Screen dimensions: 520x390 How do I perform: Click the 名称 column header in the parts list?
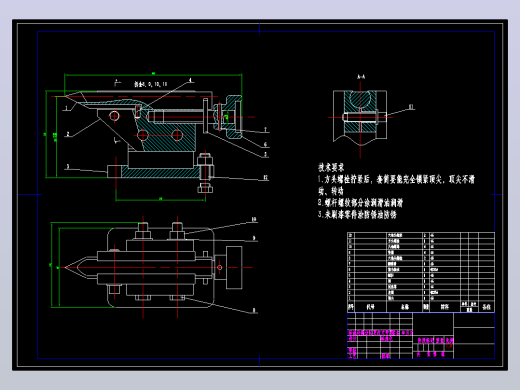tap(404, 307)
